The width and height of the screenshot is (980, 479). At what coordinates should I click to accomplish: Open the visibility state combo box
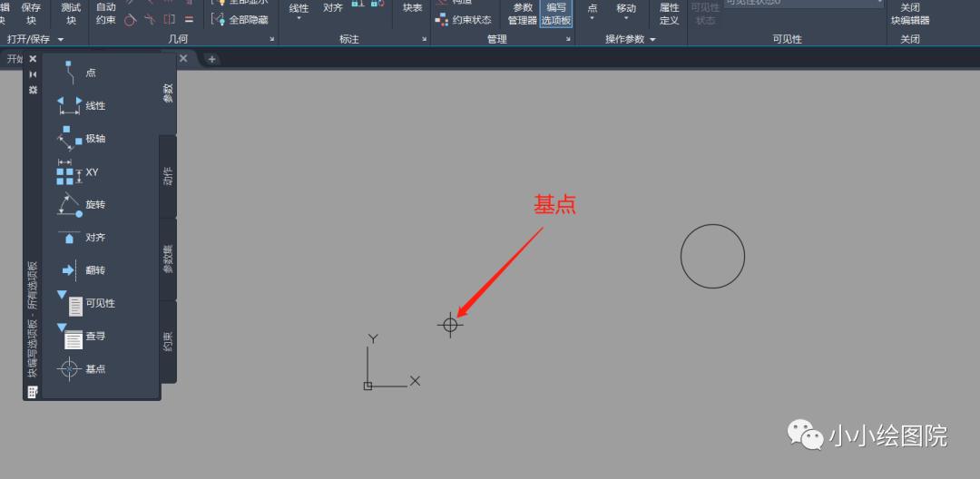coord(804,3)
